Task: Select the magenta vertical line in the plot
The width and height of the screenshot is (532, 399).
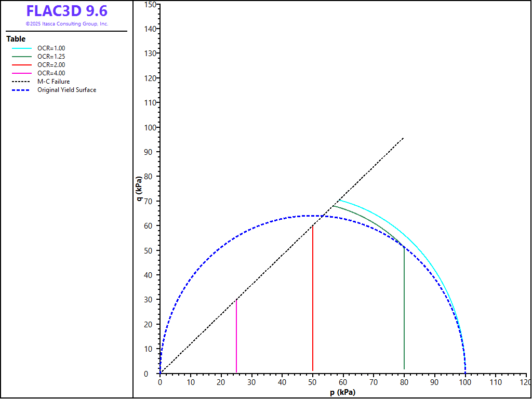Action: click(x=236, y=338)
